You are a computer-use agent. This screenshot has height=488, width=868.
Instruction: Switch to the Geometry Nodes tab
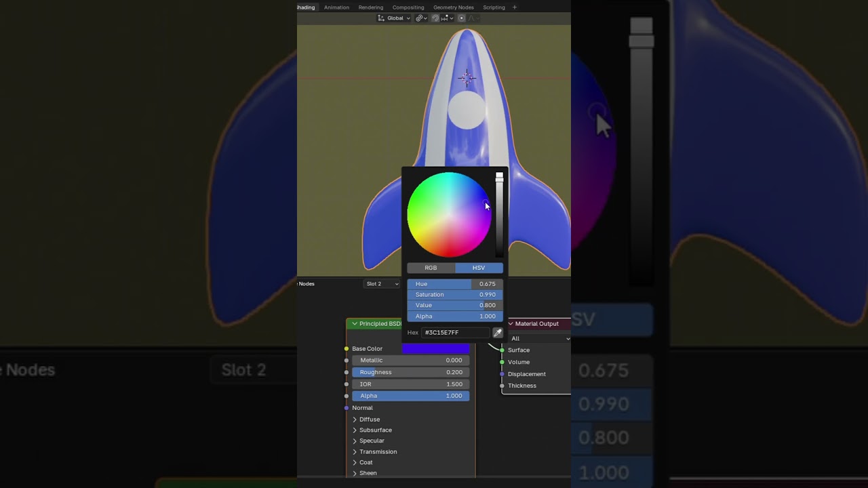click(x=453, y=7)
